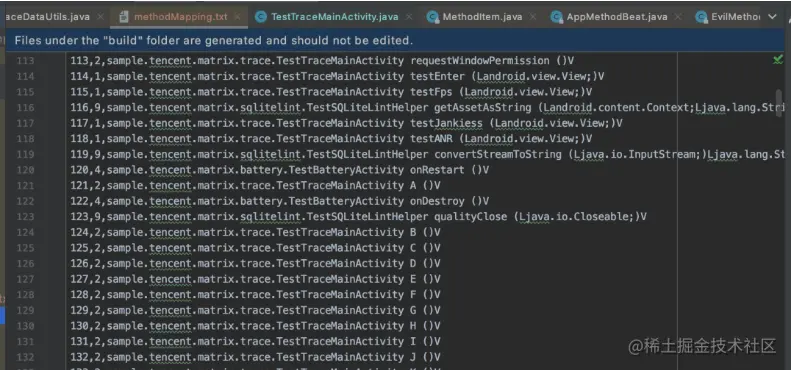Click testFps method on line 115
Viewport: 791px width, 370px height.
[431, 92]
